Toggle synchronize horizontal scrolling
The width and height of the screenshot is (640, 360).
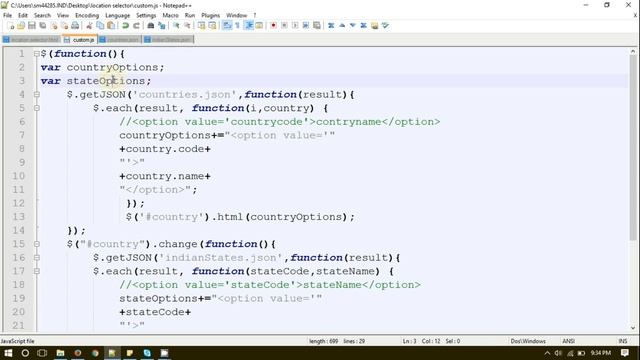212,26
